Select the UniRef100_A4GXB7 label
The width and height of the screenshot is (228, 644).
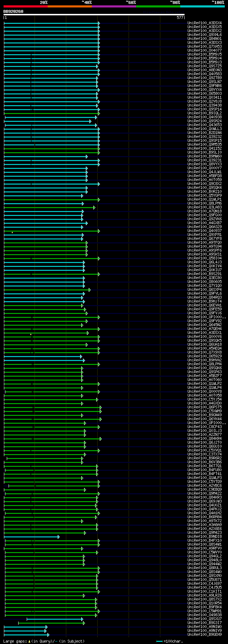204,223
